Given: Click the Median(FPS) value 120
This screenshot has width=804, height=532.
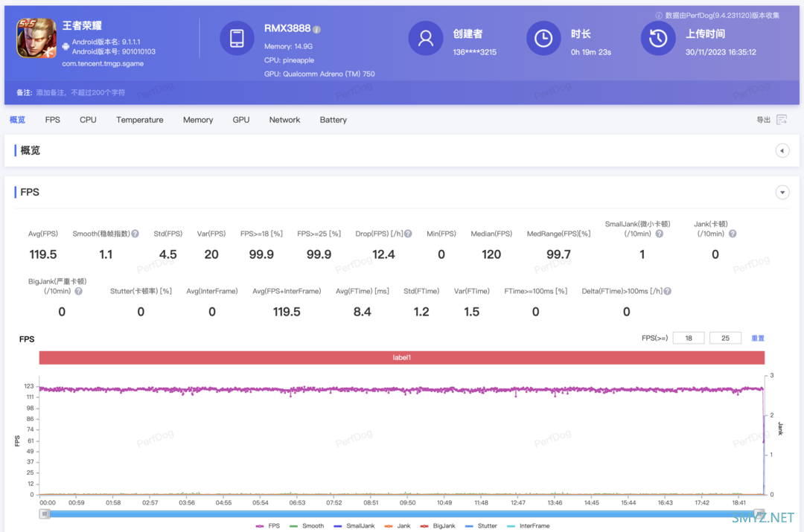Looking at the screenshot, I should pos(491,254).
